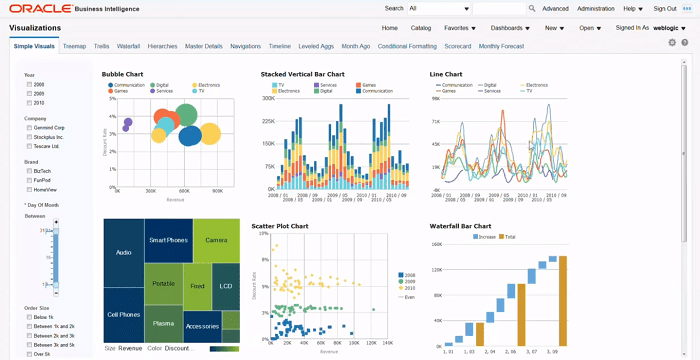Click in the search text field
Screen dimensions: 700x360
pos(499,8)
